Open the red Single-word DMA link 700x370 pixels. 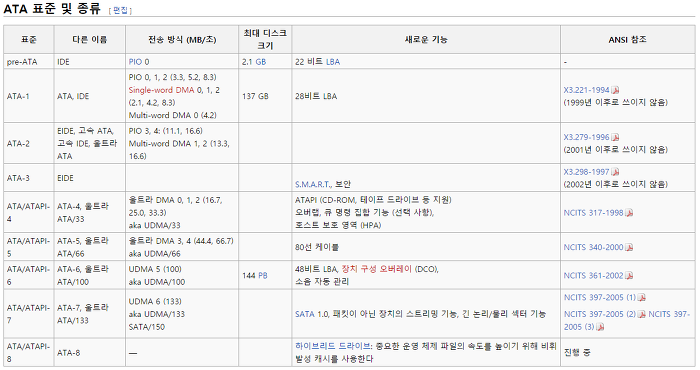(161, 90)
